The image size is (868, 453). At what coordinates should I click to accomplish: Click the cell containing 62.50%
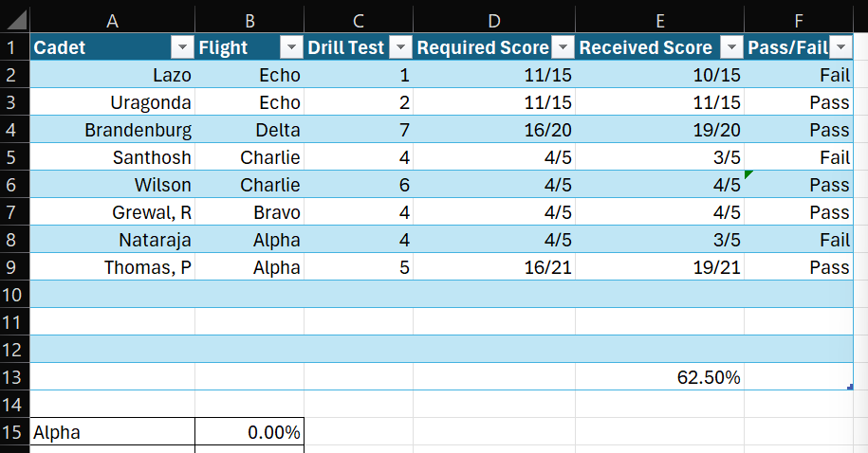(660, 376)
